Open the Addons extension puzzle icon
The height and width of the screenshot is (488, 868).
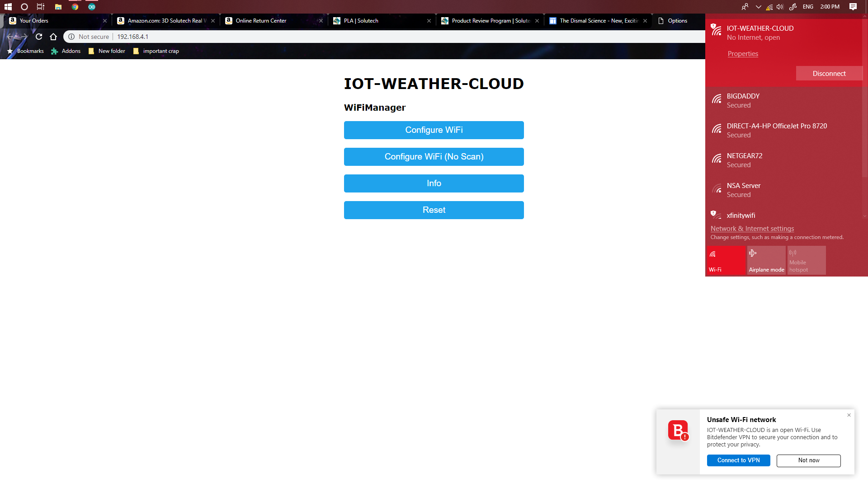tap(54, 51)
